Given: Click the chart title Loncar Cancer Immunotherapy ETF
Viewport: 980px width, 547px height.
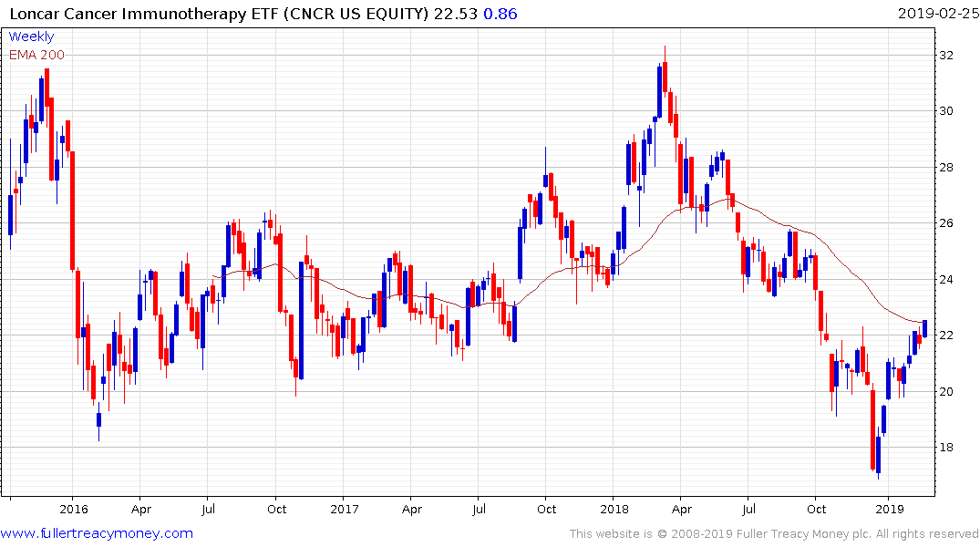Looking at the screenshot, I should [x=144, y=14].
